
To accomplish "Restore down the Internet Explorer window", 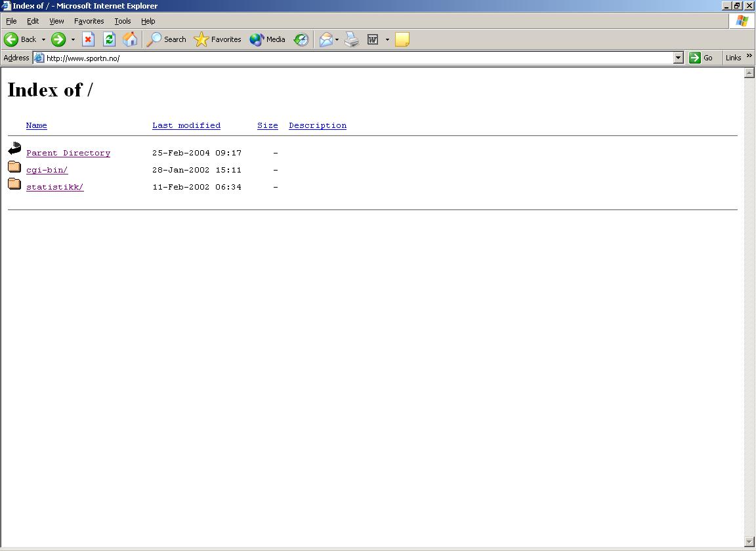I will pyautogui.click(x=737, y=6).
